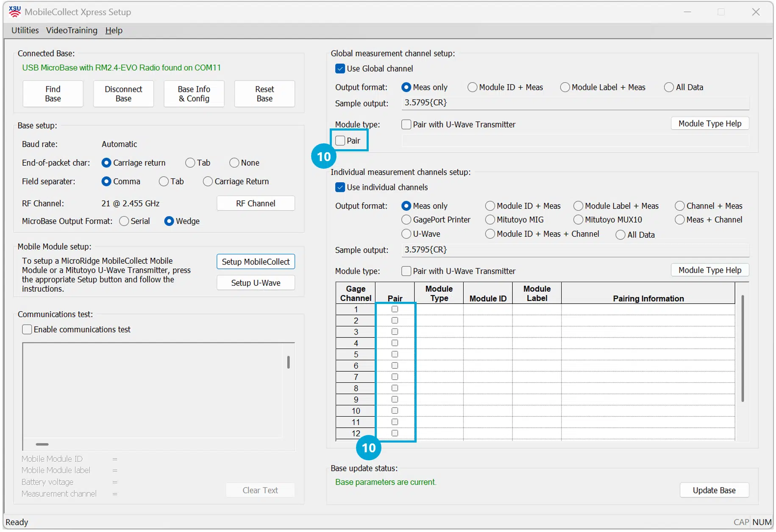Click the Update Base button
776x532 pixels.
point(714,490)
